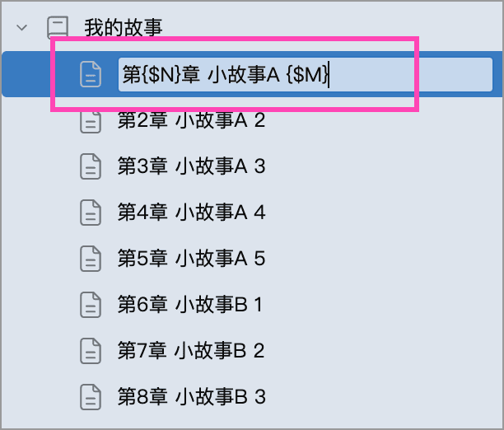The width and height of the screenshot is (504, 430).
Task: Select chapter 第2章 小故事A 2
Action: (191, 121)
